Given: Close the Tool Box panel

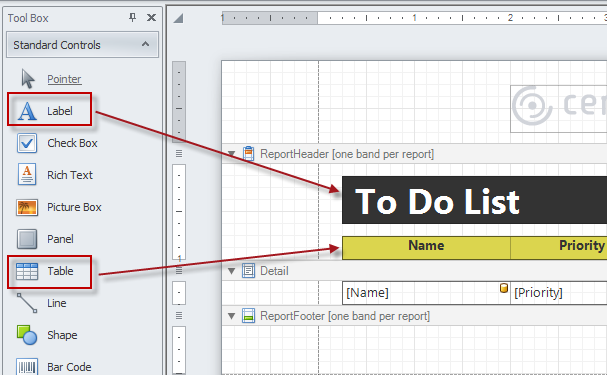Looking at the screenshot, I should pos(151,17).
